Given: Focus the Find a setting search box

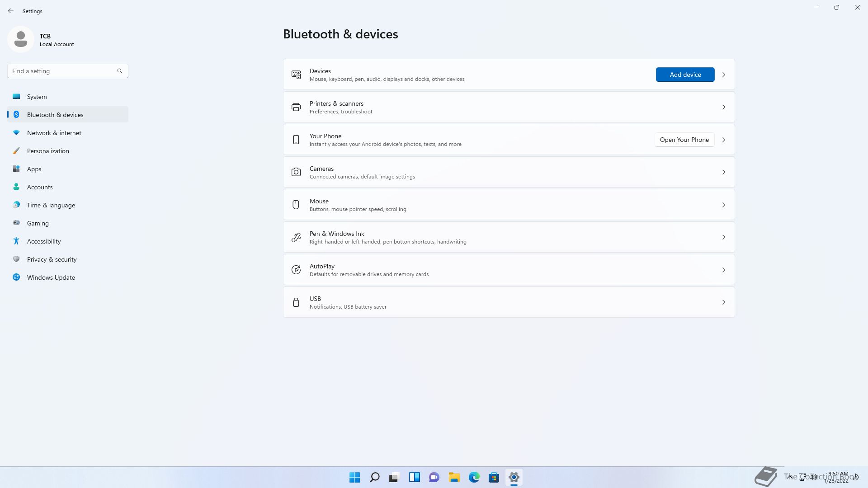Looking at the screenshot, I should (x=68, y=71).
